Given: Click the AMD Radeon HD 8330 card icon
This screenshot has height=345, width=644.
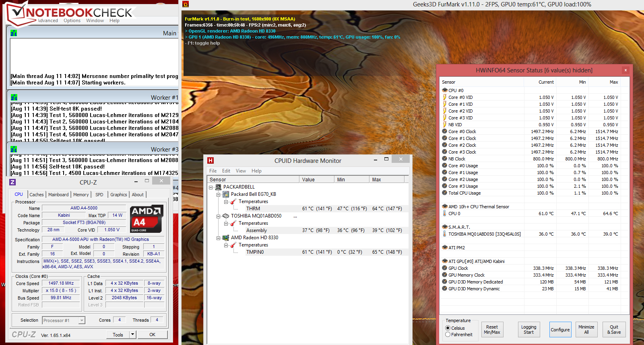Looking at the screenshot, I should coord(226,238).
